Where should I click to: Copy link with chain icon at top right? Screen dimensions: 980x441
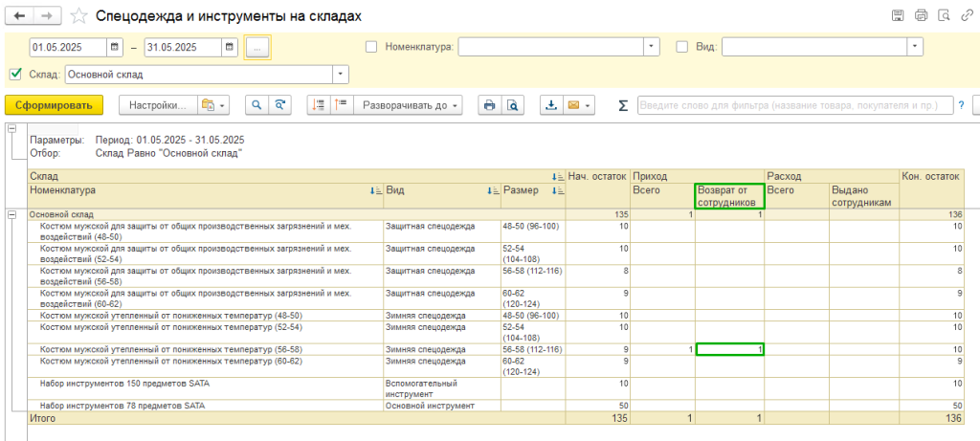(968, 15)
